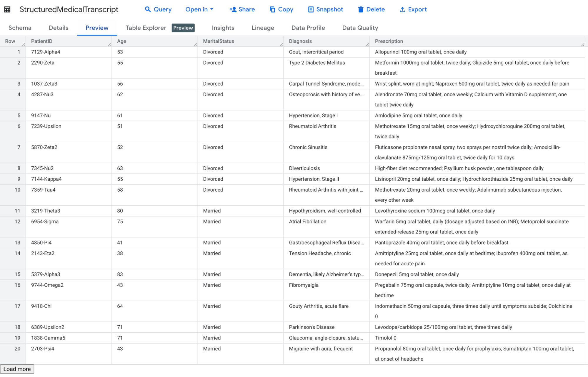Select cell '1037-Zeta3'
This screenshot has height=377, width=588.
tap(69, 84)
